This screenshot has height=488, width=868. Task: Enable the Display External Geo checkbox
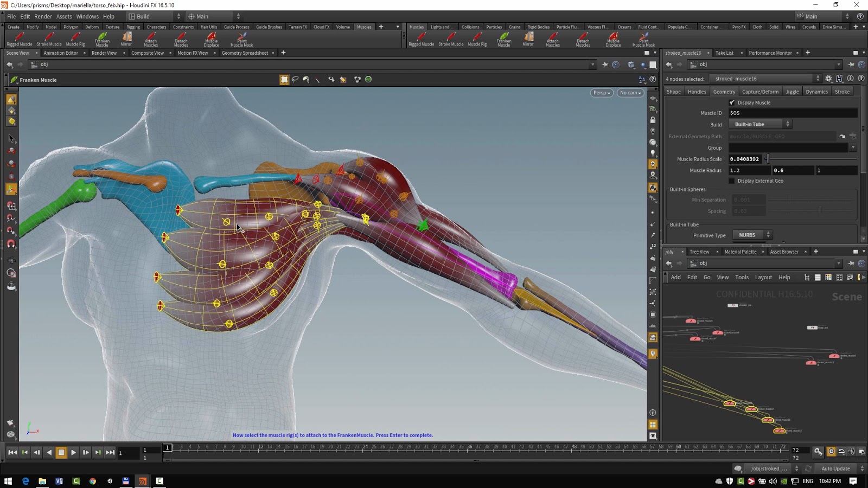click(x=731, y=181)
